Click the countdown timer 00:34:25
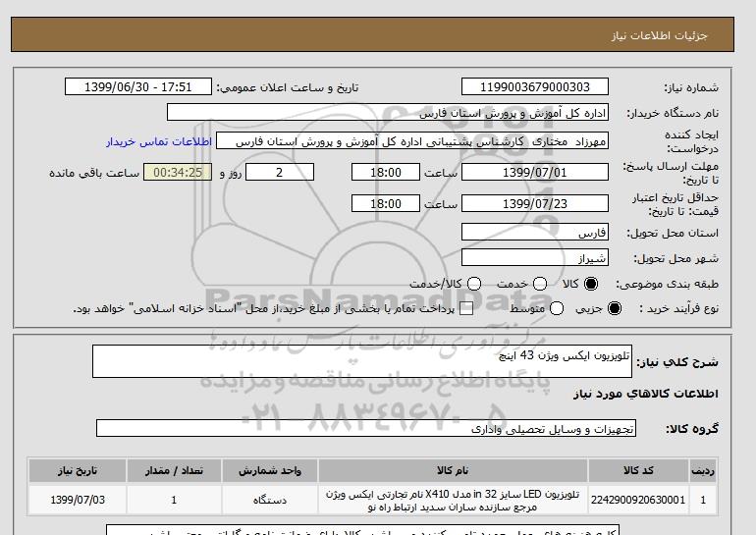The height and width of the screenshot is (535, 756). pos(178,172)
